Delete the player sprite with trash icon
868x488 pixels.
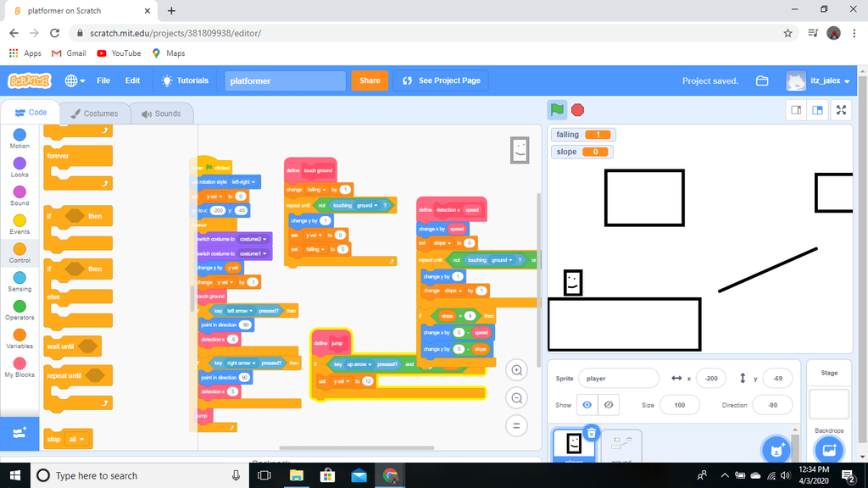[591, 433]
